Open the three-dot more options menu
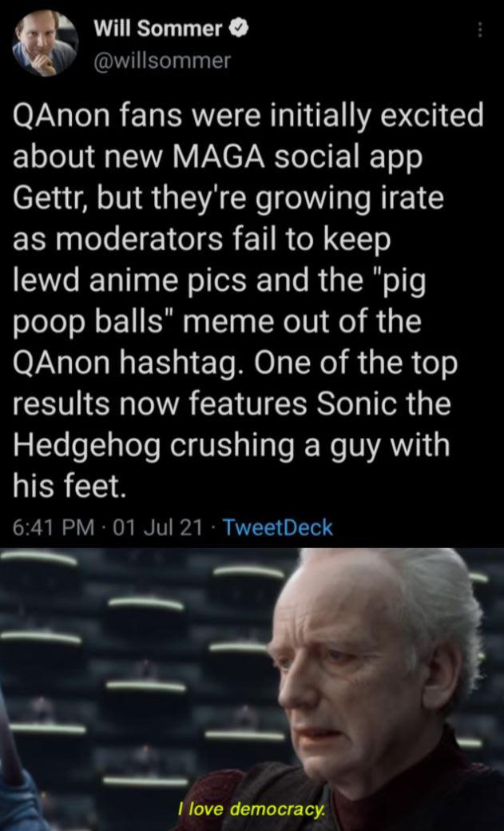The width and height of the screenshot is (504, 831). pyautogui.click(x=479, y=30)
